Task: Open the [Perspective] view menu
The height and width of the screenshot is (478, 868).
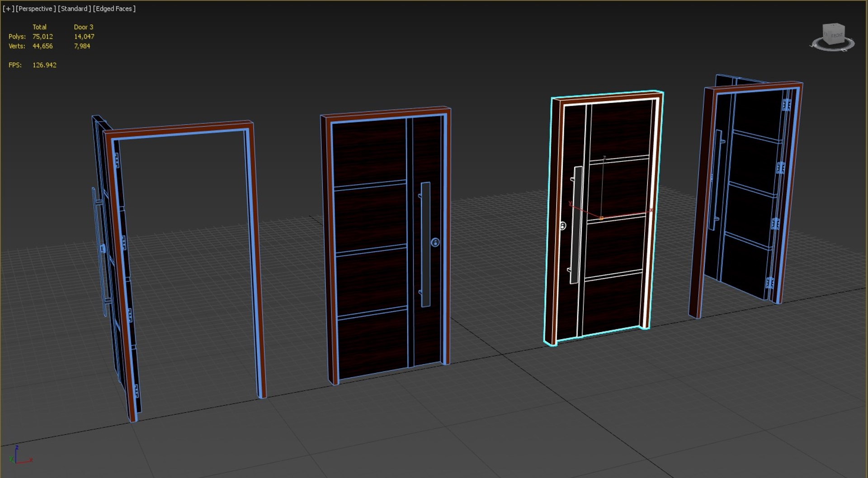Action: pos(36,9)
